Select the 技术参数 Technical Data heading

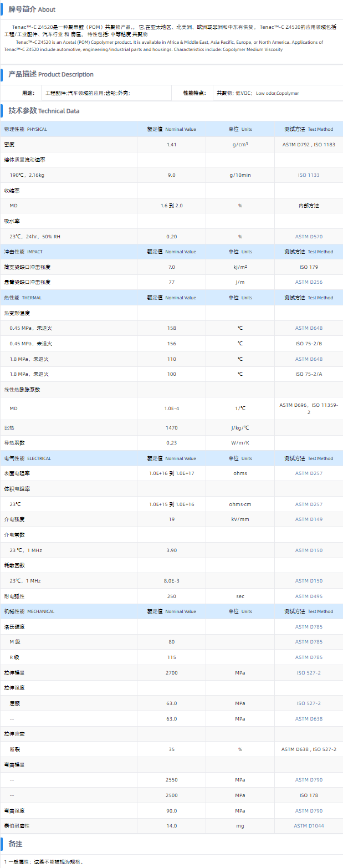44,111
